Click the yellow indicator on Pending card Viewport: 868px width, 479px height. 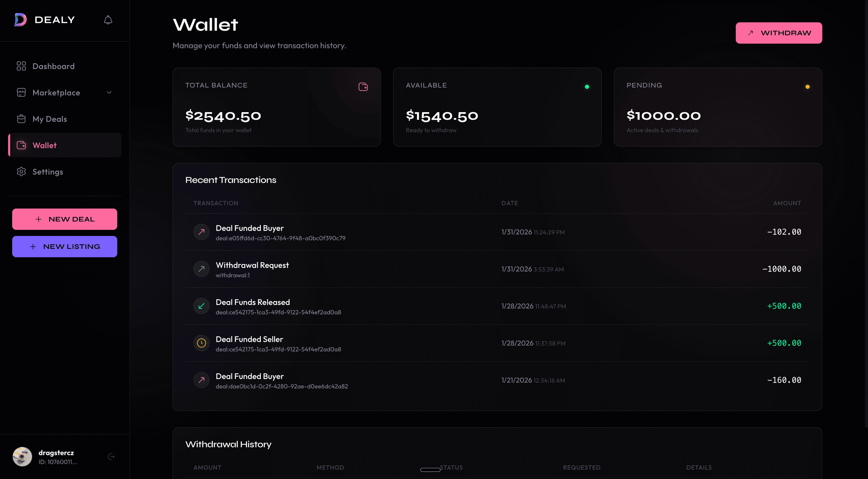(x=808, y=87)
